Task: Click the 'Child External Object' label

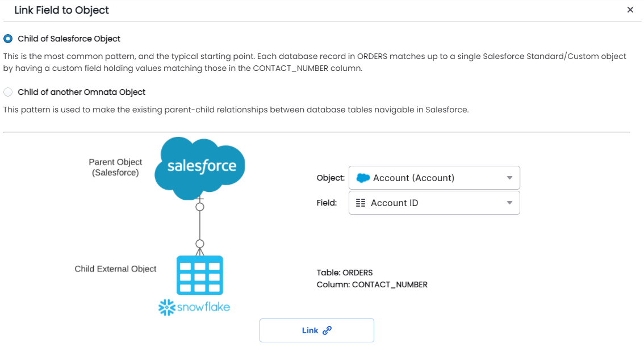Action: pos(115,269)
